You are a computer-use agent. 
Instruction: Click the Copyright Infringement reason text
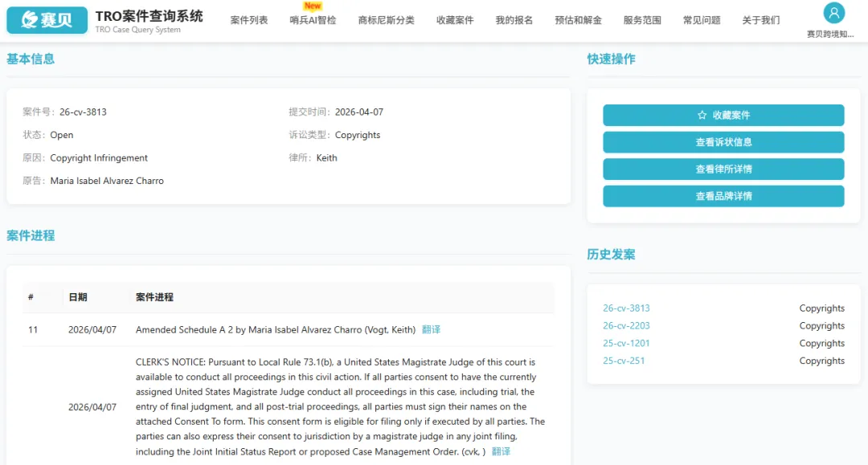(99, 158)
